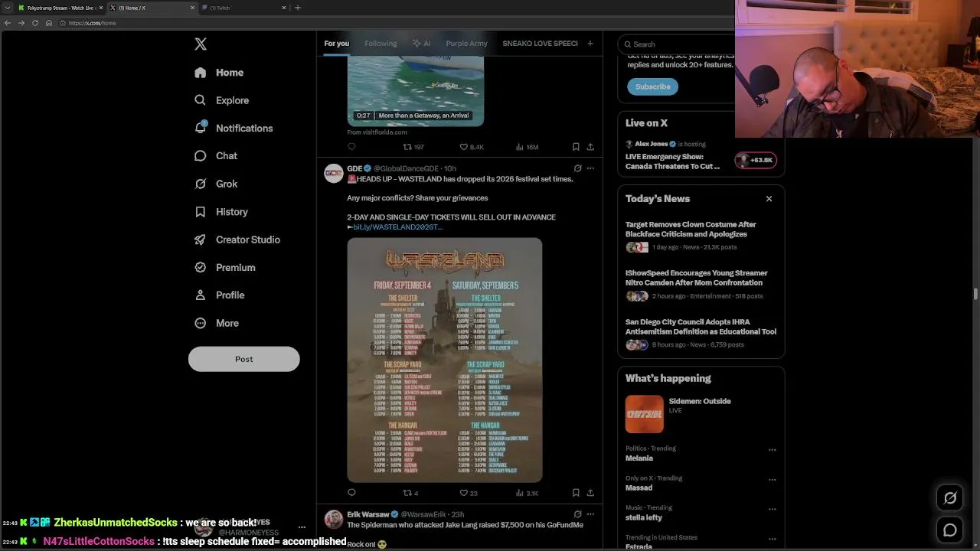
Task: Open the stella lefty trending topic
Action: click(x=644, y=517)
